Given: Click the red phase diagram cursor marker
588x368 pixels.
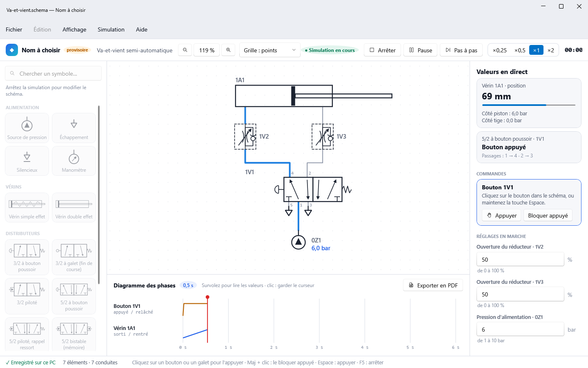Looking at the screenshot, I should (x=207, y=297).
